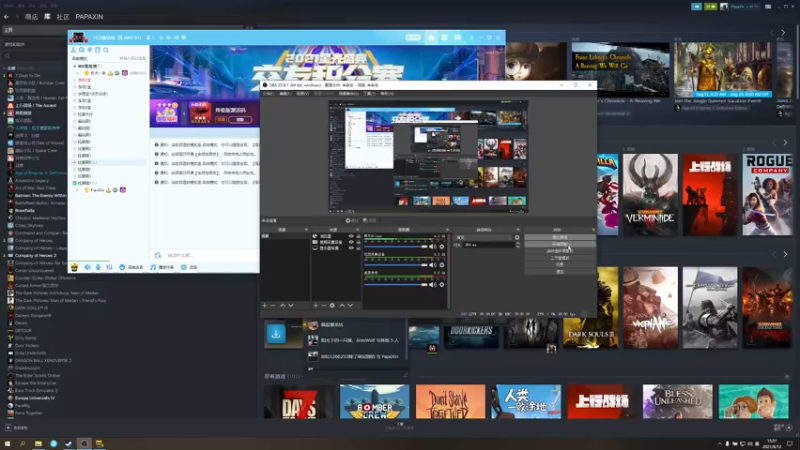Open Steam Store tab
The width and height of the screenshot is (800, 450).
click(31, 17)
